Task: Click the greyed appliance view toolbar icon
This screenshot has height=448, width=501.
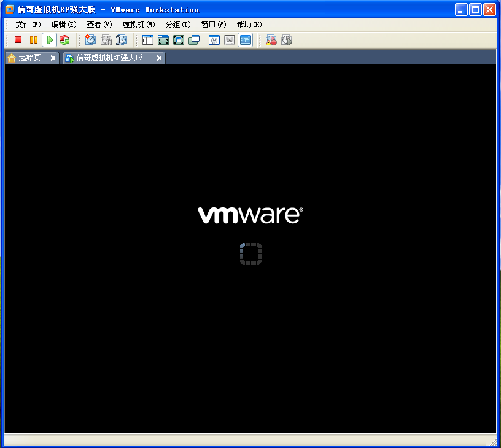Action: pos(230,40)
